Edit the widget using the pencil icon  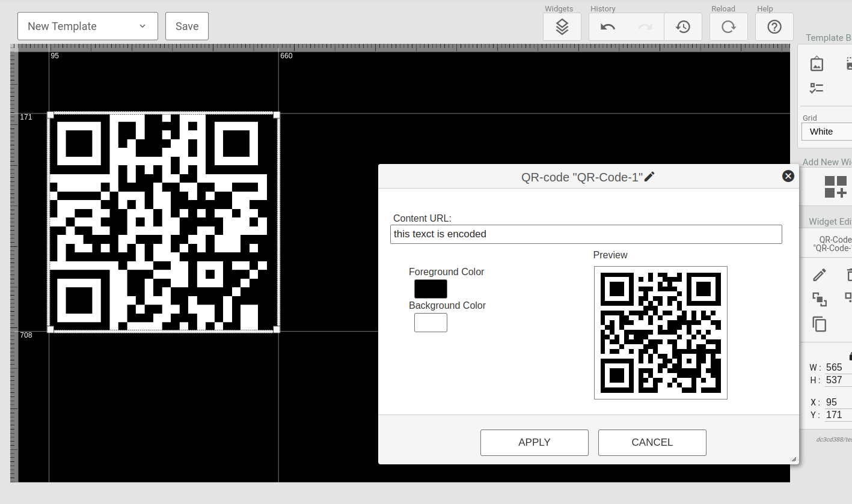coord(819,274)
